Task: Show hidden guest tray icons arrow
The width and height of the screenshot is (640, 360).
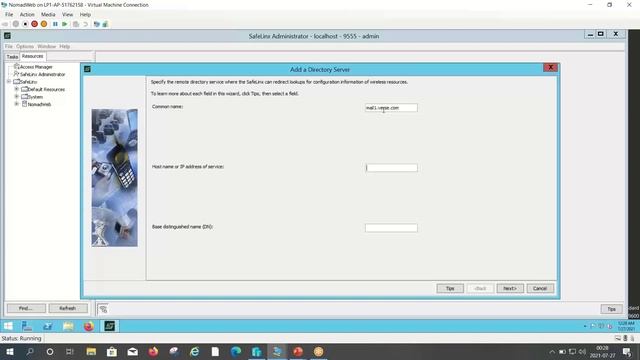Action: click(x=585, y=326)
